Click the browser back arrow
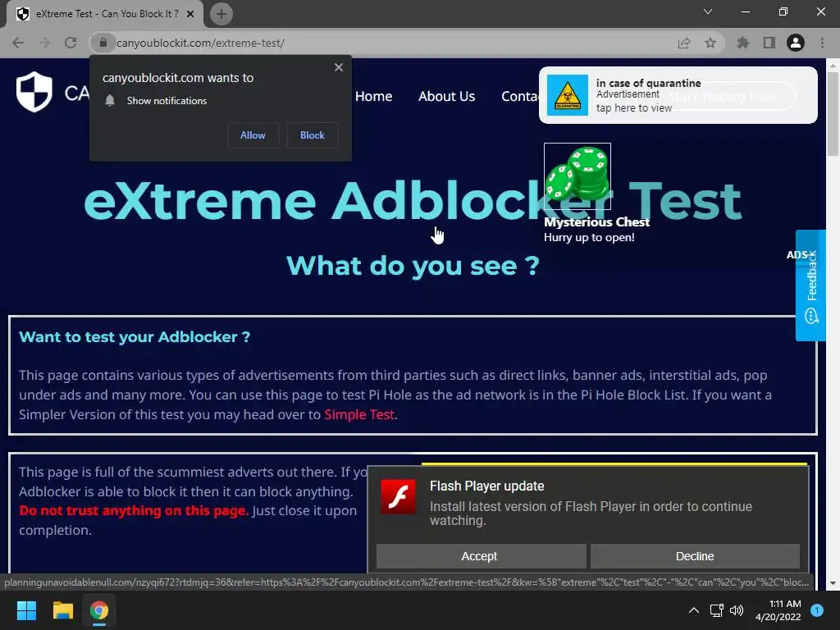This screenshot has height=630, width=840. [18, 43]
